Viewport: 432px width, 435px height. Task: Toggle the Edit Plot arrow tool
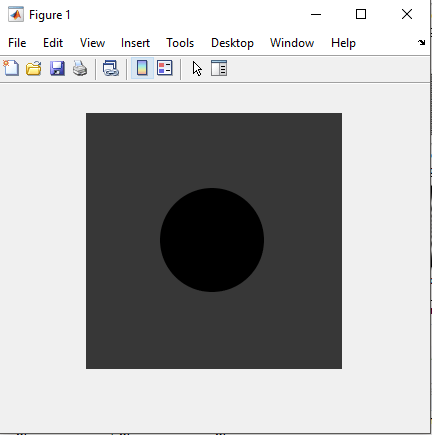coord(197,69)
